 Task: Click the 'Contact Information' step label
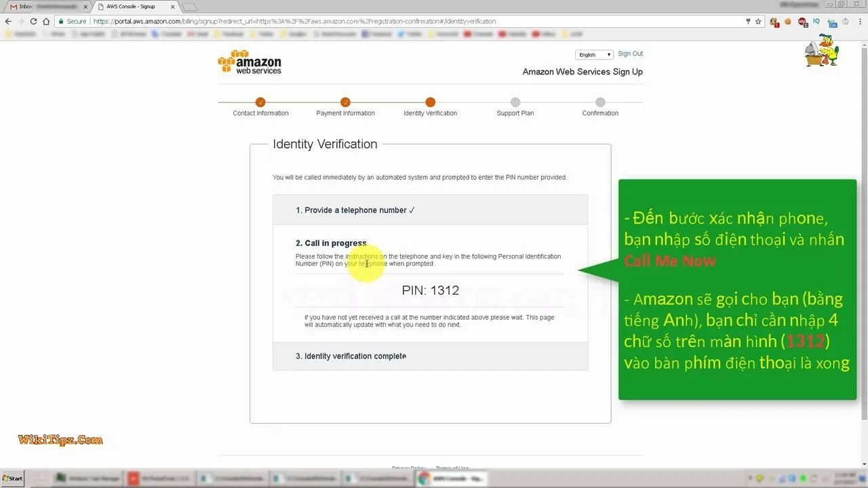tap(260, 113)
